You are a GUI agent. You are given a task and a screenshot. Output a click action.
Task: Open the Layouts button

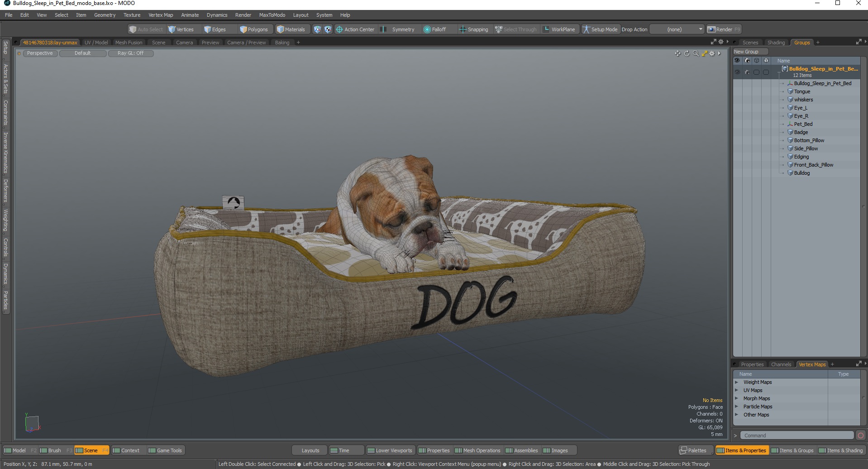(x=310, y=450)
